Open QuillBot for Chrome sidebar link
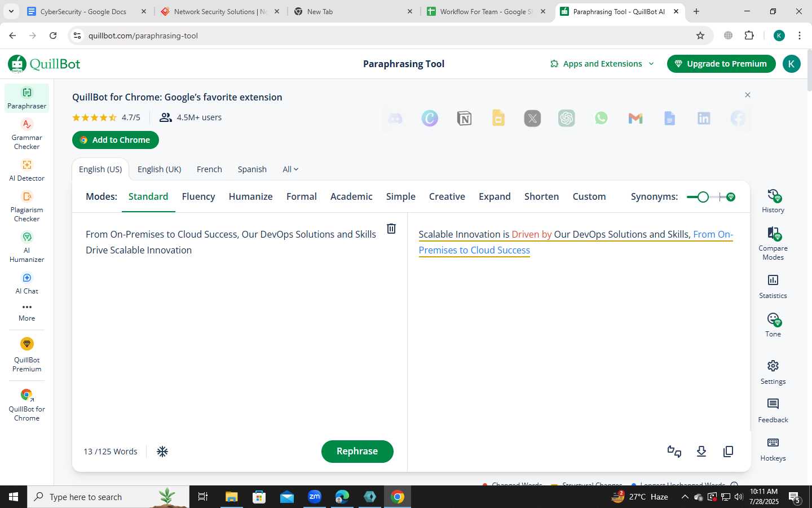The image size is (812, 508). tap(27, 405)
